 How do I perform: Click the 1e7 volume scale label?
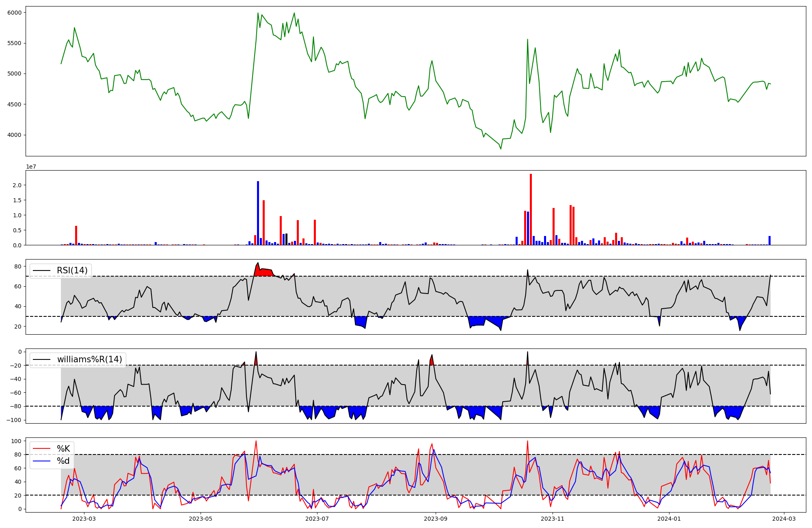pyautogui.click(x=31, y=167)
